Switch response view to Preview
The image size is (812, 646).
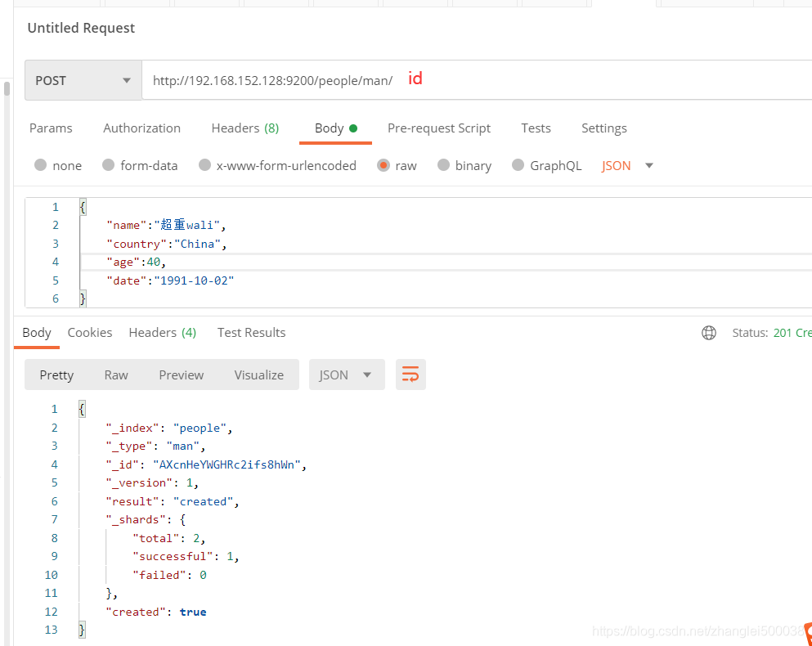pos(182,375)
